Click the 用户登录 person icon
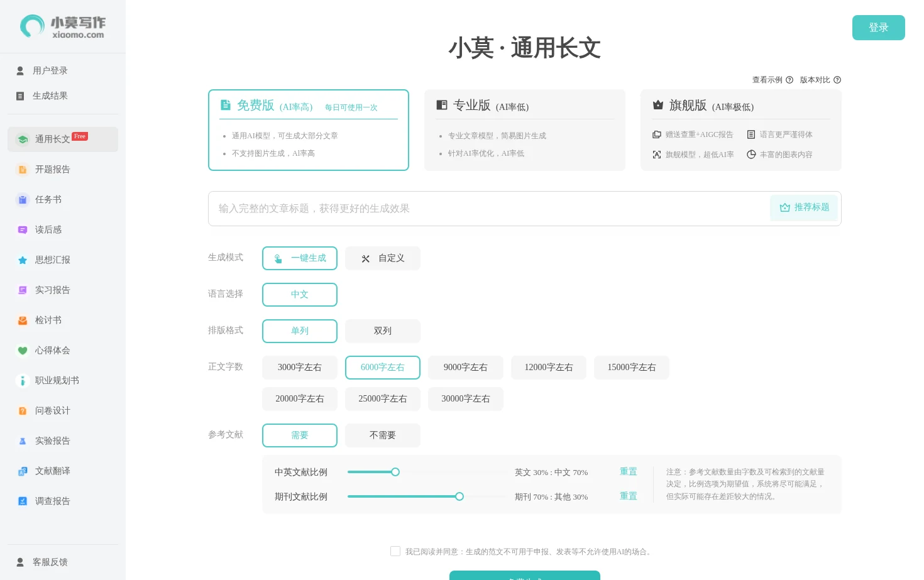The height and width of the screenshot is (580, 924). click(x=20, y=71)
